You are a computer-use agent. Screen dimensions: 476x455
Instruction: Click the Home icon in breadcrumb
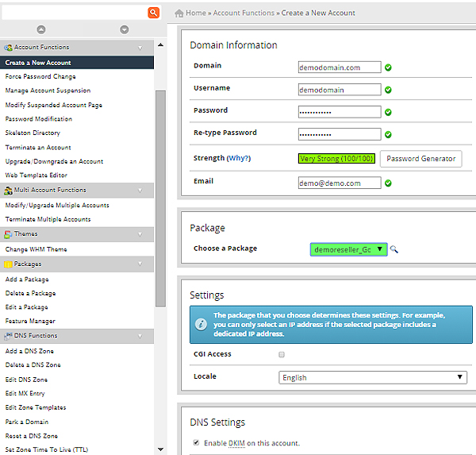tap(179, 13)
